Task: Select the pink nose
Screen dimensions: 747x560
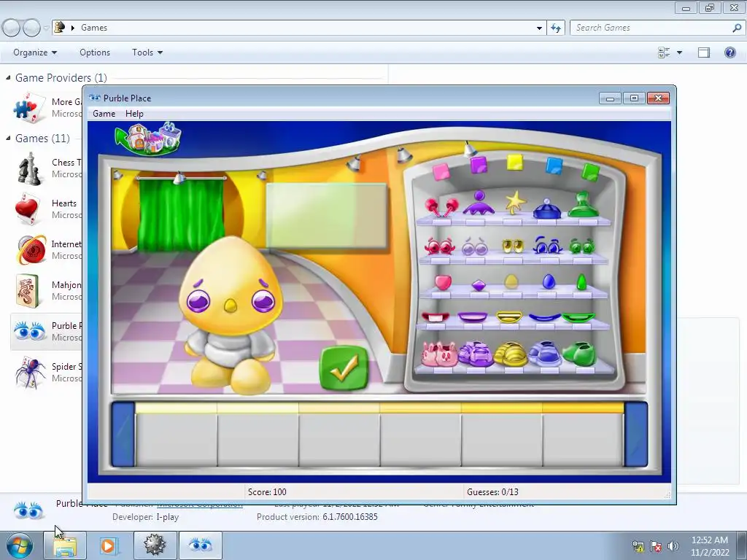Action: [443, 282]
